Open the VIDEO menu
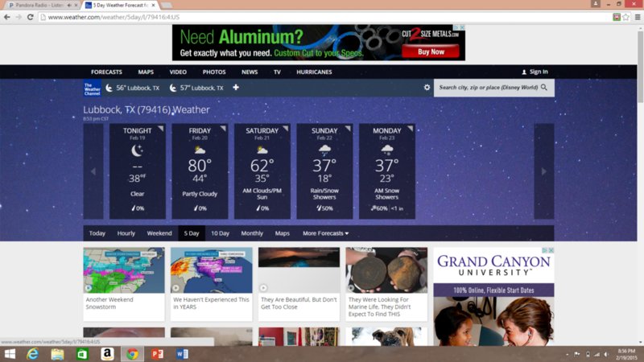Screen dimensions: 644x362 click(178, 72)
